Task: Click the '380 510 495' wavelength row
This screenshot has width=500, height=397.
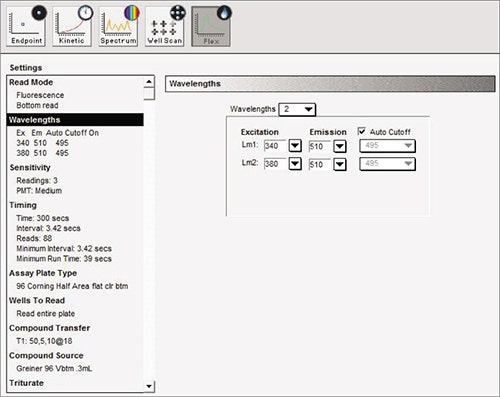Action: [43, 153]
